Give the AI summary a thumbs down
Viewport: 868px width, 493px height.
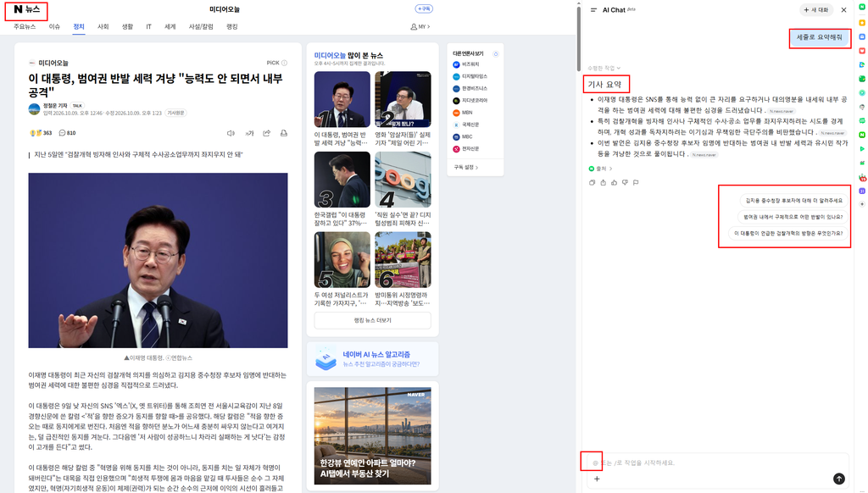pos(625,183)
